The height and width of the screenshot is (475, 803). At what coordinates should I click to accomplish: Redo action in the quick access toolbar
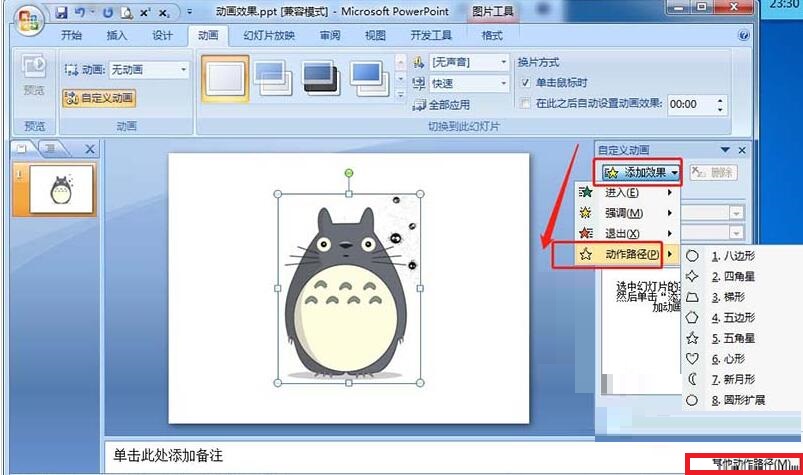pos(108,13)
